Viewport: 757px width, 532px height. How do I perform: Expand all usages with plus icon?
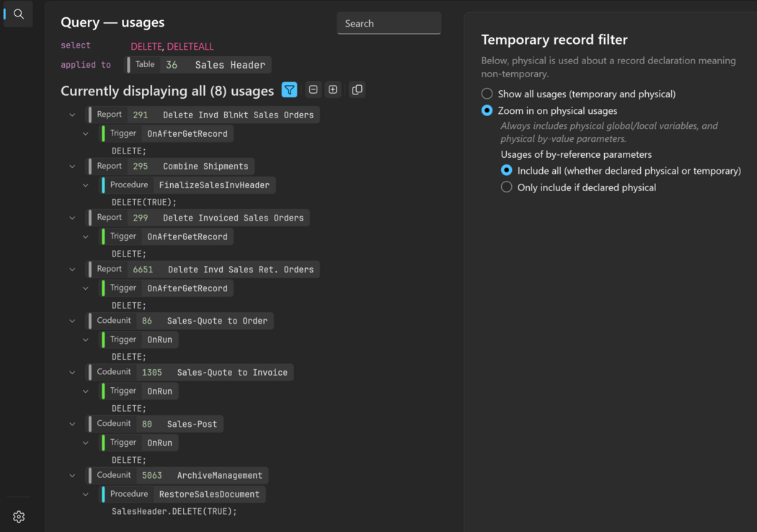pos(333,90)
